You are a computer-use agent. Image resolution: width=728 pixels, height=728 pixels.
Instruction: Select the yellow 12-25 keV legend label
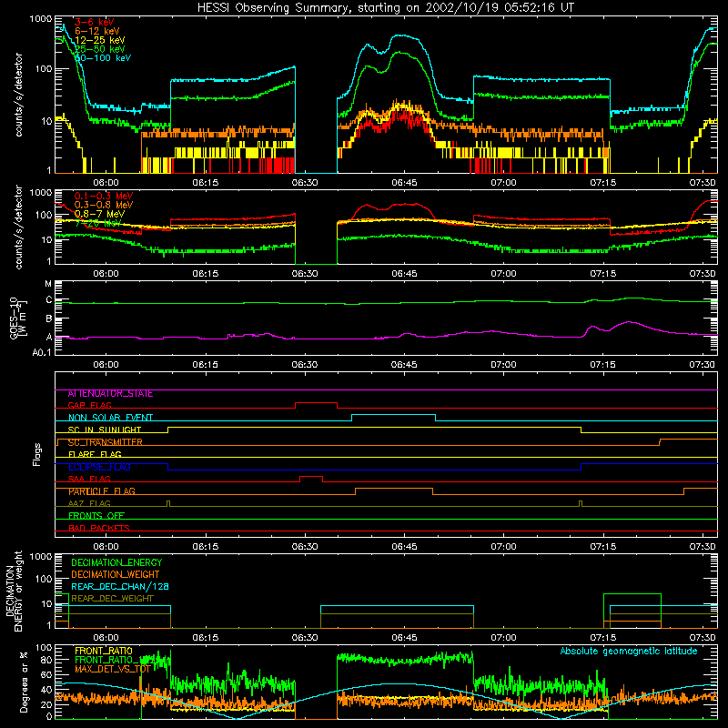99,40
